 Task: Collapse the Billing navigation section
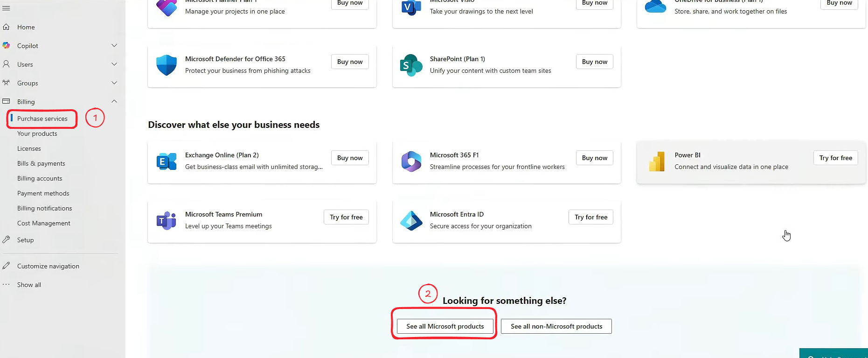pos(114,101)
